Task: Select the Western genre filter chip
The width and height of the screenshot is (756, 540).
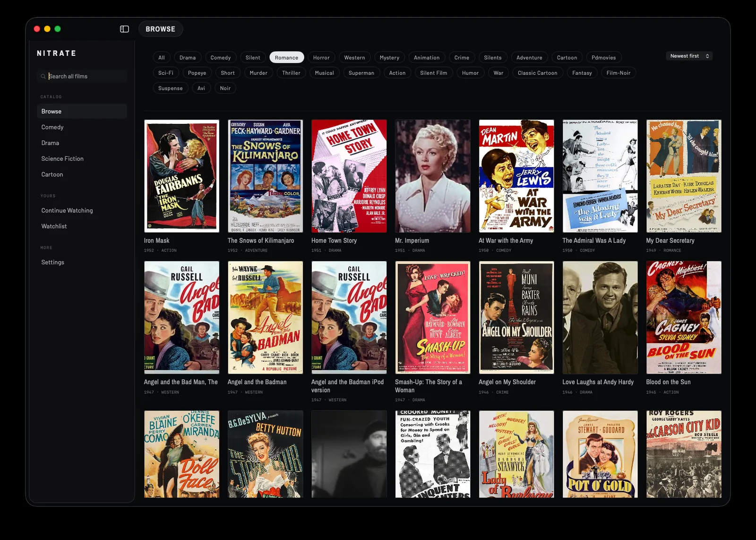Action: coord(354,58)
